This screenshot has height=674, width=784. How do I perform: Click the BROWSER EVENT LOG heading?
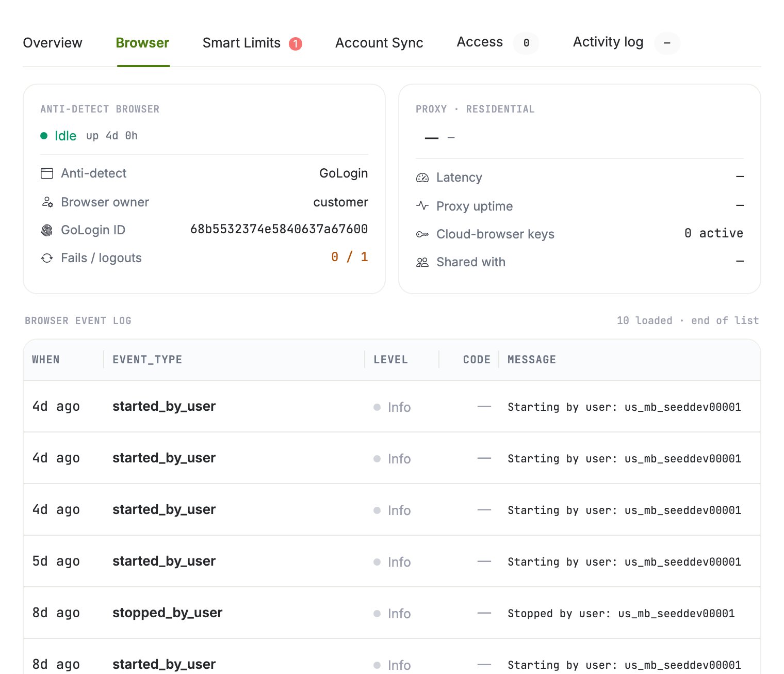pos(78,320)
